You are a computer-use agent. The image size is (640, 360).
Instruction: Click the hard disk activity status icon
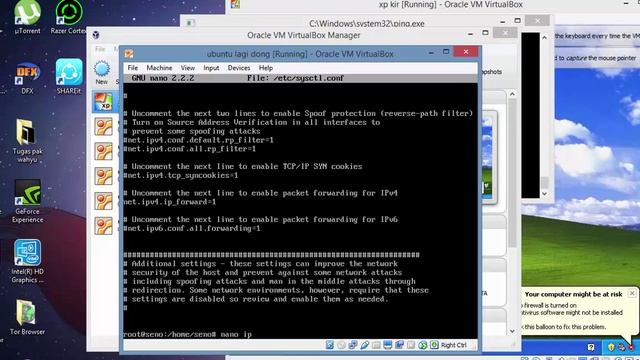330,345
